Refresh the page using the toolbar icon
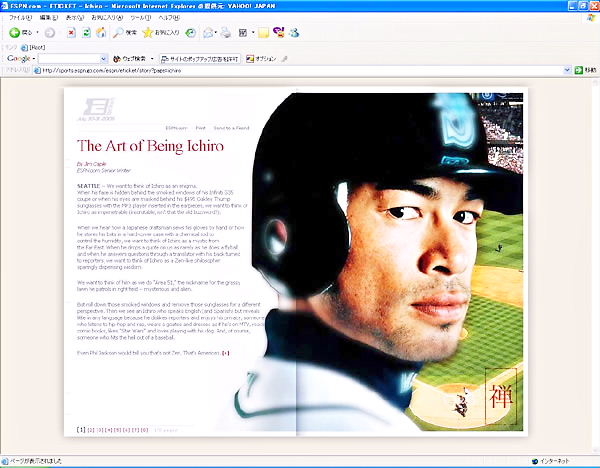Image resolution: width=600 pixels, height=468 pixels. click(86, 33)
